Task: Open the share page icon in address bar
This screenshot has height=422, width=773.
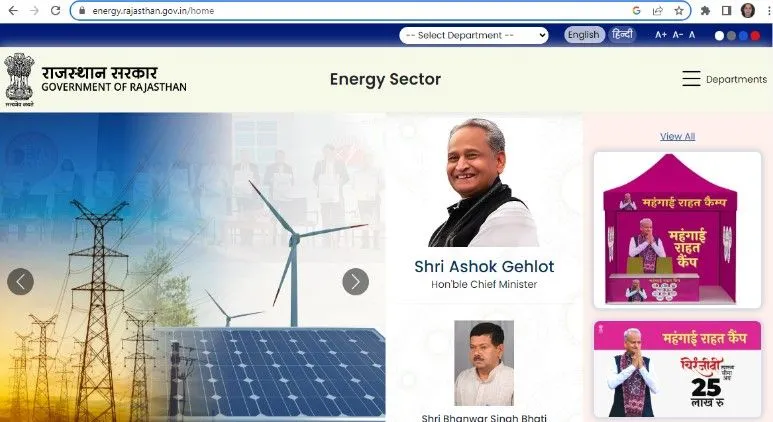Action: pos(658,10)
